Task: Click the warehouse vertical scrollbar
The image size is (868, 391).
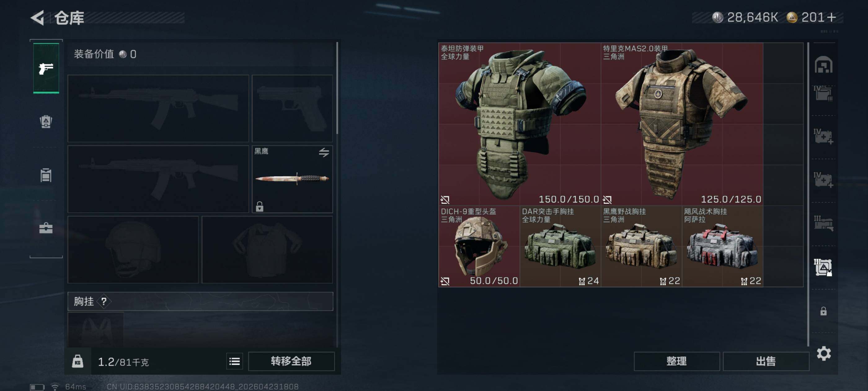Action: click(x=808, y=194)
